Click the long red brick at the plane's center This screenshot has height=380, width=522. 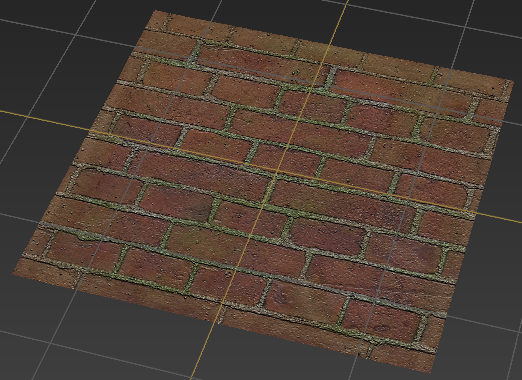(200, 173)
